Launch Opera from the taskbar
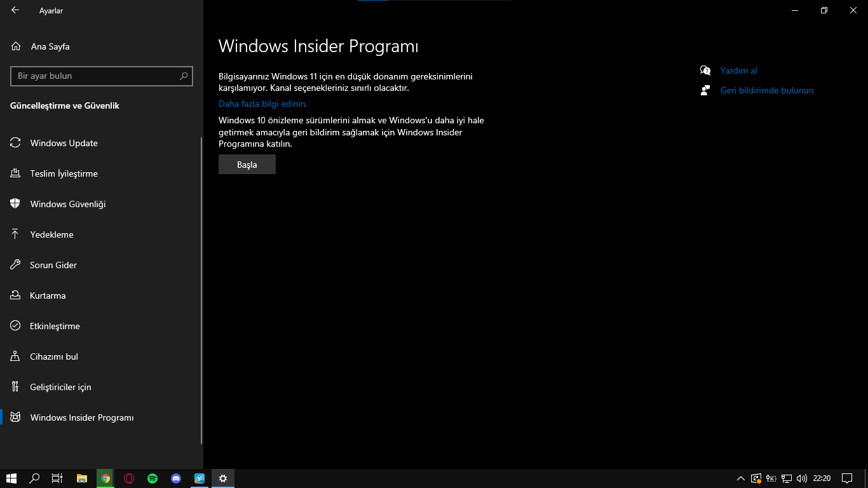 click(x=129, y=478)
